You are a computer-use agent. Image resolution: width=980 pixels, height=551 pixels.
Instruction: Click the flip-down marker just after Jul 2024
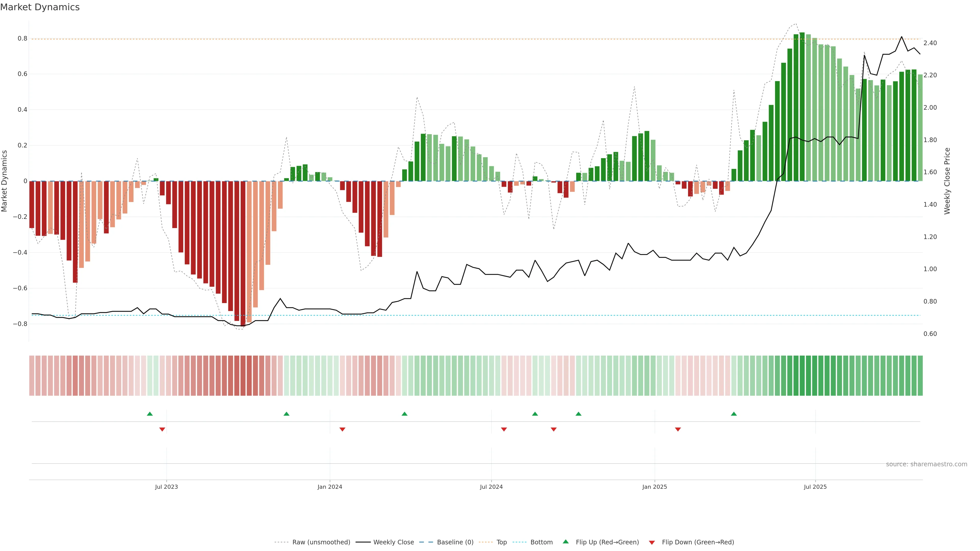click(504, 429)
